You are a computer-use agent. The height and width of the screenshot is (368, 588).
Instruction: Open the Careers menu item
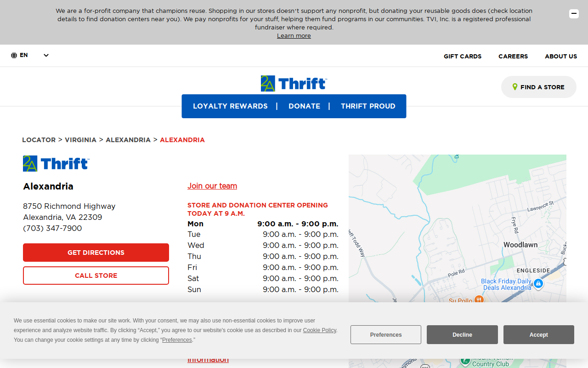click(513, 56)
